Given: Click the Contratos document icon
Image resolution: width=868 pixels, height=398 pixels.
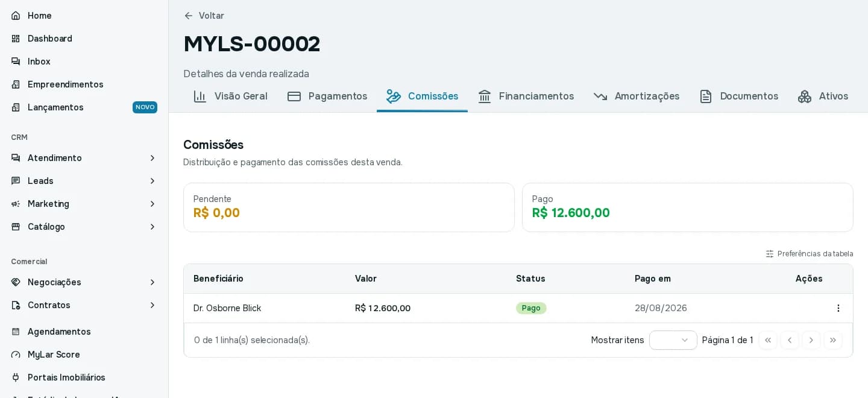Looking at the screenshot, I should [16, 305].
